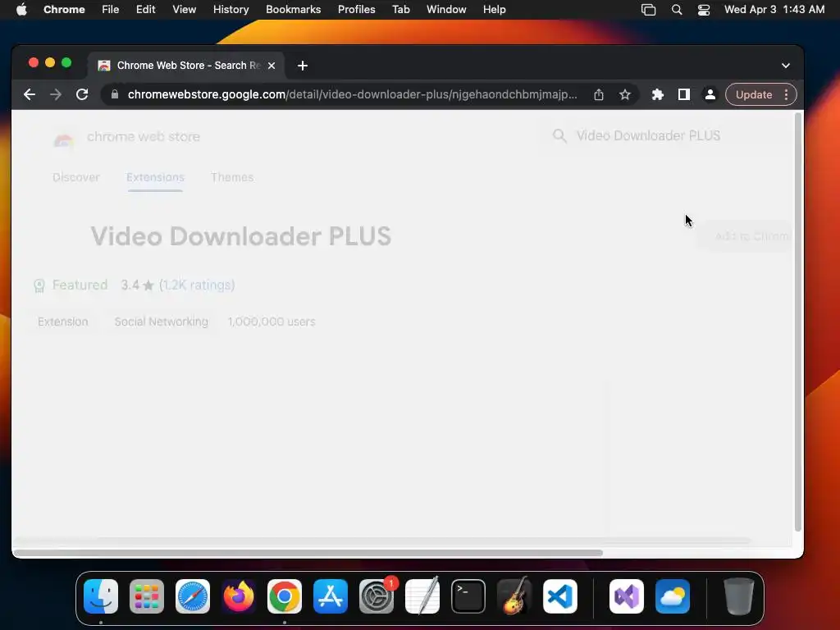Reload the page with the refresh icon
The height and width of the screenshot is (630, 840).
tap(82, 95)
